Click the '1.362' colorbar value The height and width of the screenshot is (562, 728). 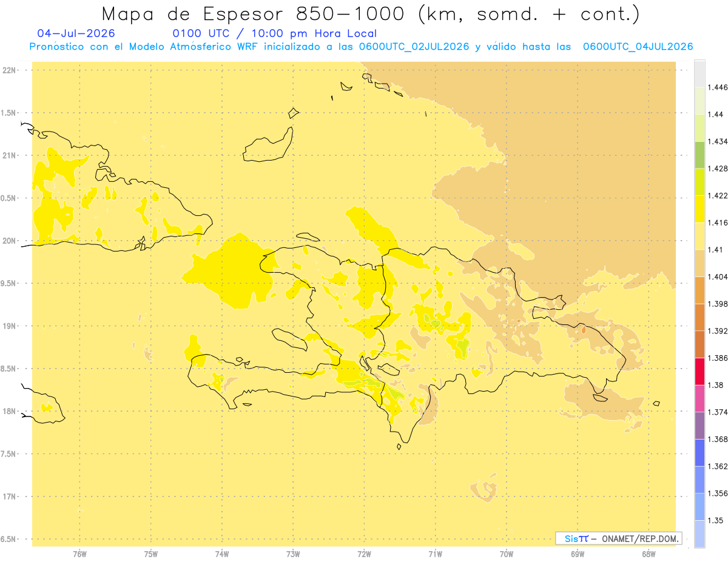(718, 466)
